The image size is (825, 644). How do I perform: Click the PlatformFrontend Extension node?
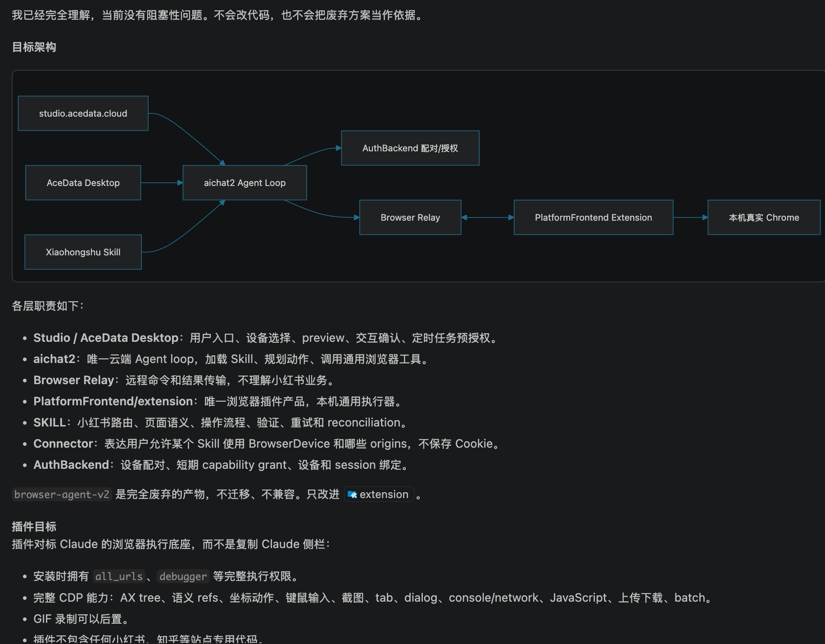point(594,218)
